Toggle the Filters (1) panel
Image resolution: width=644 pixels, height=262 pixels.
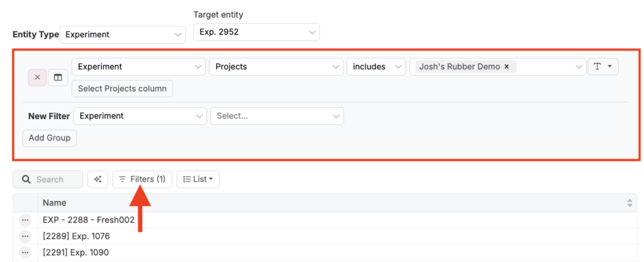(x=142, y=179)
